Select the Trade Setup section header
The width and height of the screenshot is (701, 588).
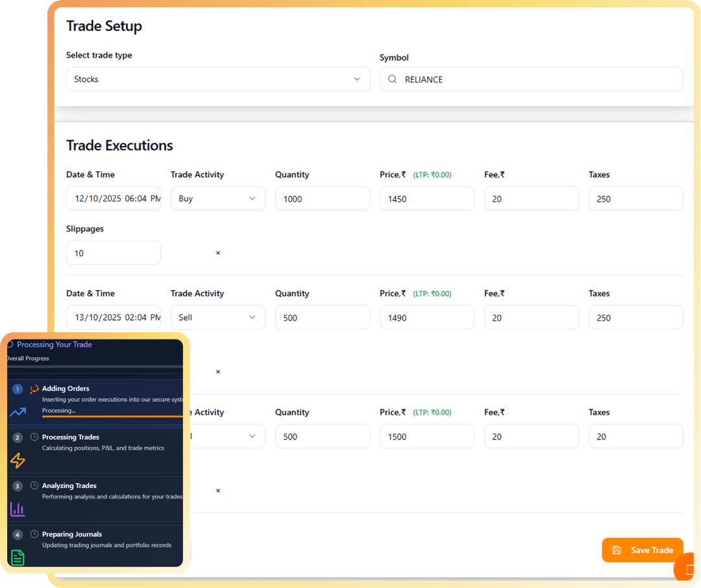tap(104, 27)
